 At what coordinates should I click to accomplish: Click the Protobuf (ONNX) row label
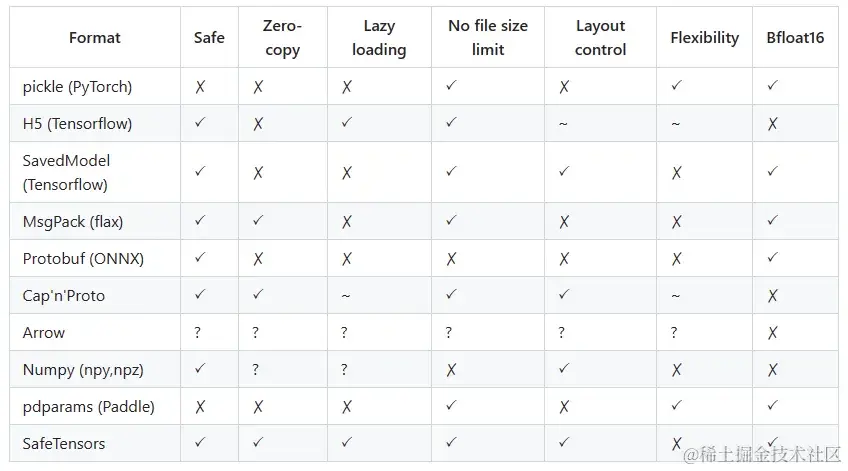tap(83, 258)
